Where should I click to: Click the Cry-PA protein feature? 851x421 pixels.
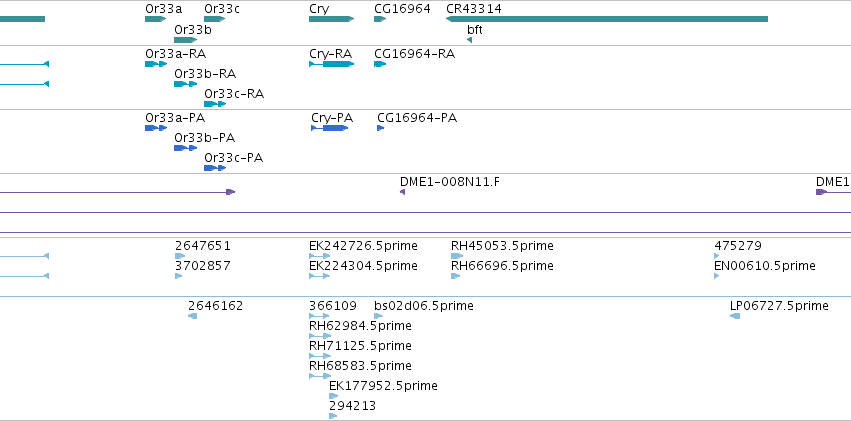(330, 128)
